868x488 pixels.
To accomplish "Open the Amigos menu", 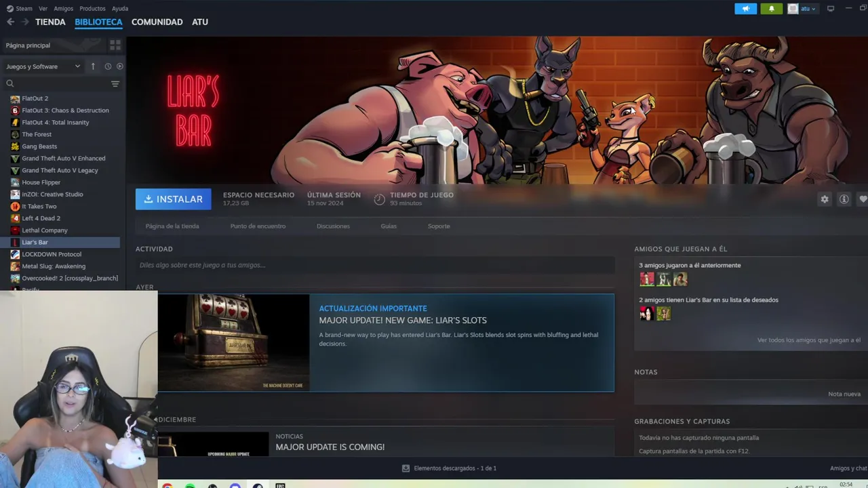I will [x=63, y=9].
